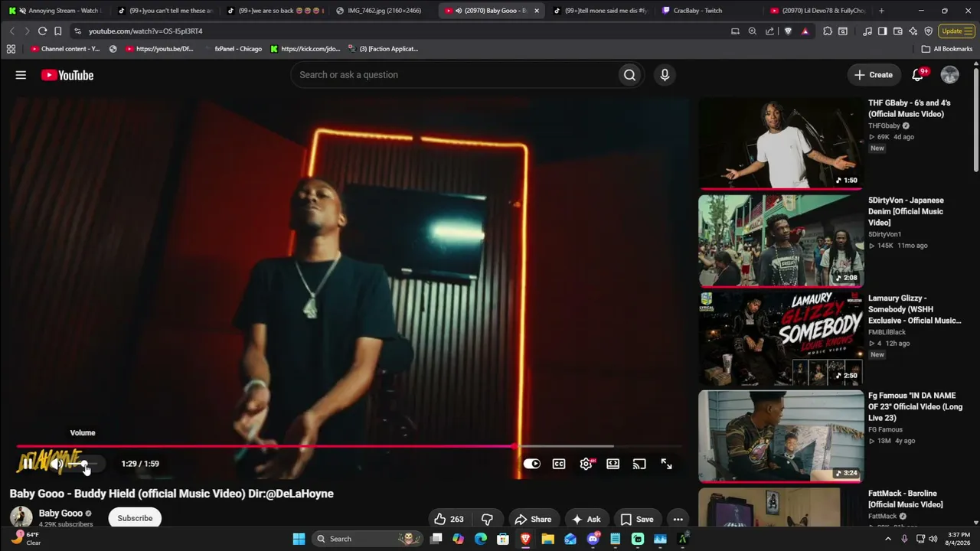The image size is (980, 551).
Task: Open the browser extensions puzzle icon
Action: click(x=828, y=31)
